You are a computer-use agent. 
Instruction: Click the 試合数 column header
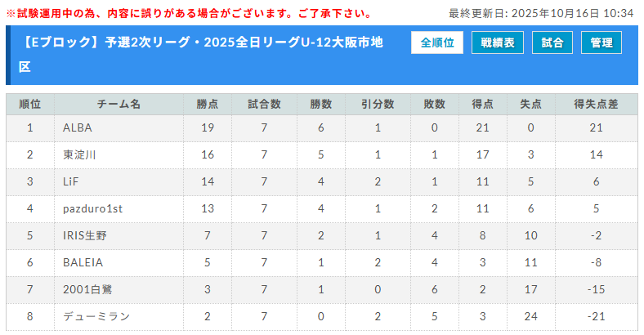pos(264,104)
